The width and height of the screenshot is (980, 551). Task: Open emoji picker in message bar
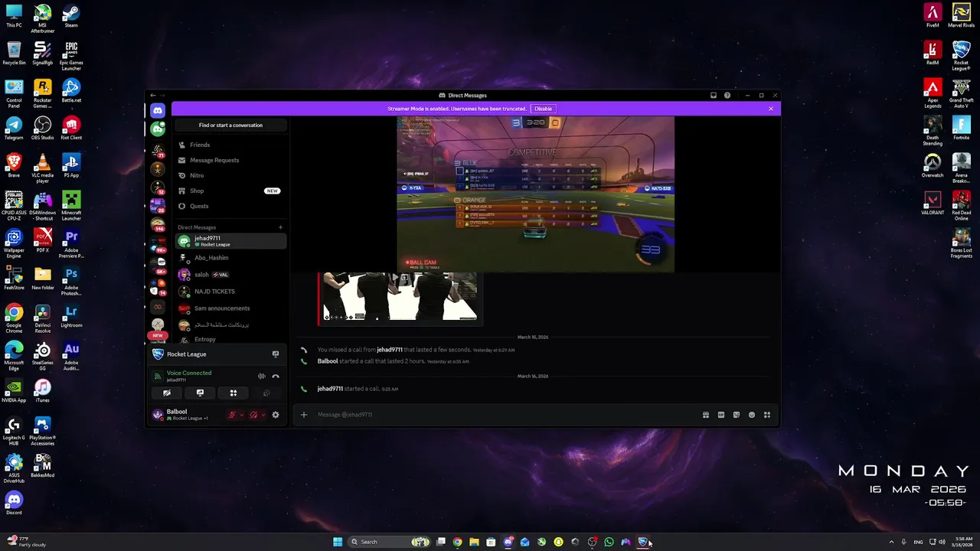tap(752, 415)
